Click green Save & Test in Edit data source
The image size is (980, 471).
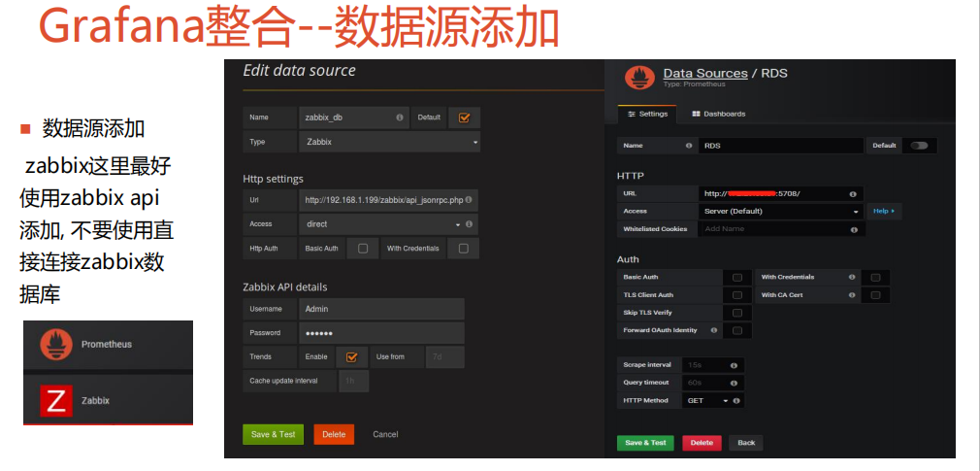[x=273, y=434]
